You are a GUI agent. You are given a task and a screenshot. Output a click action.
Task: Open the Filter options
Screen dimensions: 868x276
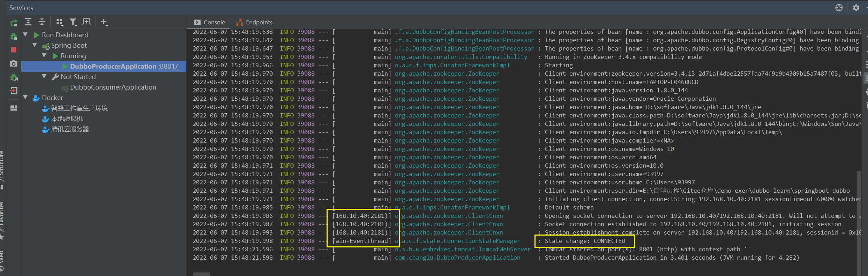[x=73, y=22]
